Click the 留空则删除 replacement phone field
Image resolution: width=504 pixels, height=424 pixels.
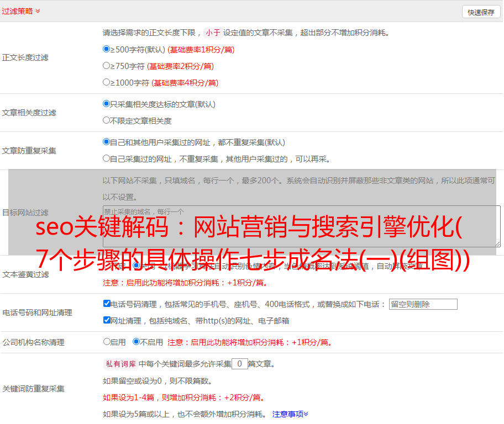point(423,304)
